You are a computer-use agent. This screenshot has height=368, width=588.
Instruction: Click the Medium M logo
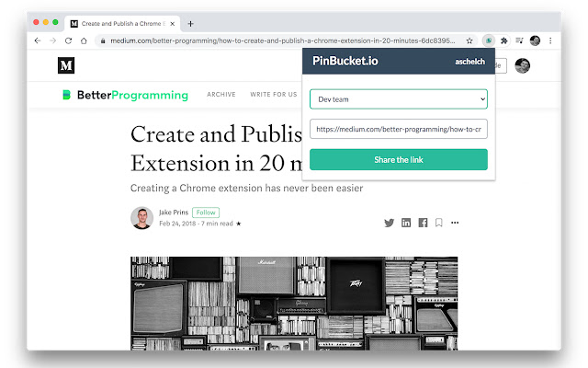click(x=66, y=65)
